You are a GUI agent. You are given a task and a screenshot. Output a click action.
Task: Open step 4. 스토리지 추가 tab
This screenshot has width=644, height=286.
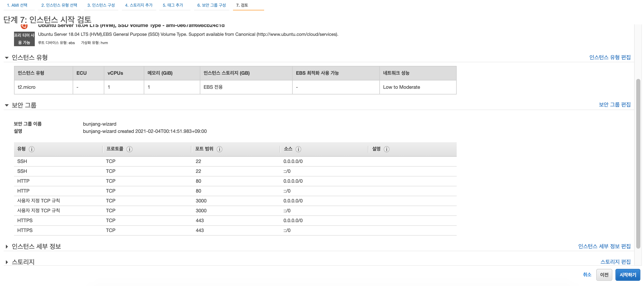(x=139, y=5)
